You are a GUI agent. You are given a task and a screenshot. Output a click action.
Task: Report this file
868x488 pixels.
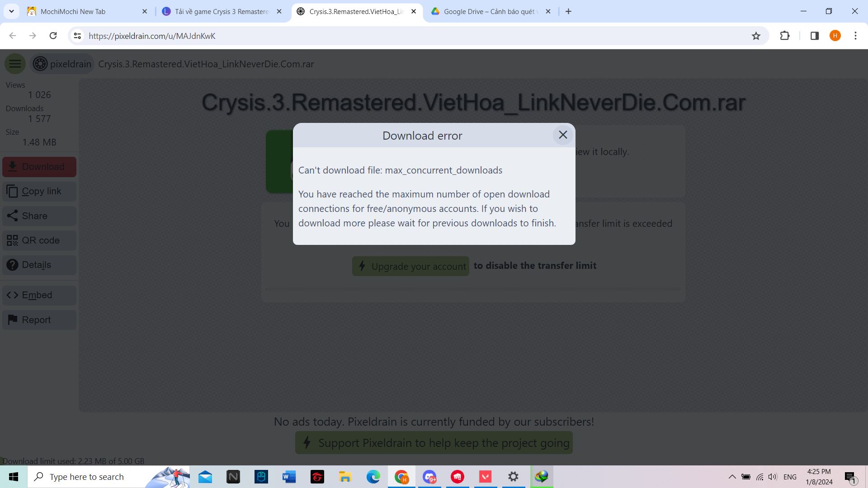[39, 319]
